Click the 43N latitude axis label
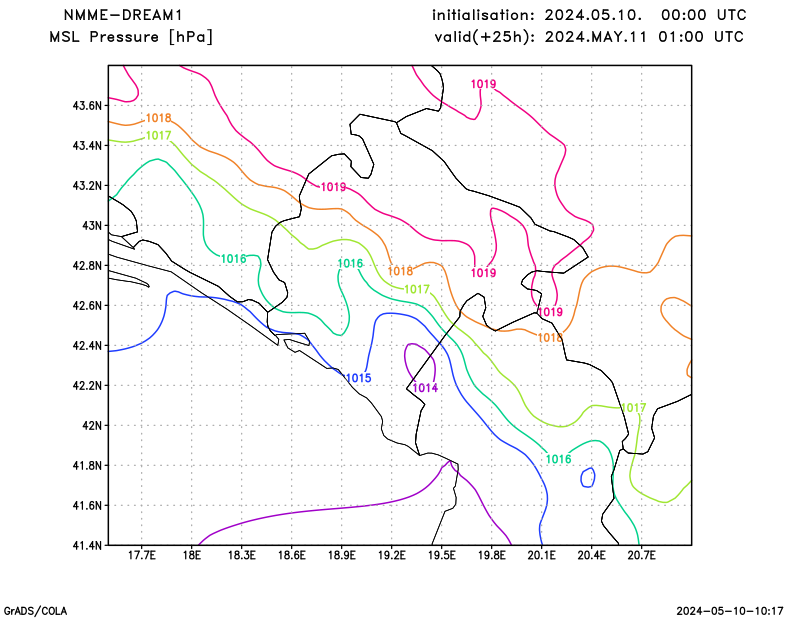This screenshot has width=800, height=618. [x=92, y=226]
